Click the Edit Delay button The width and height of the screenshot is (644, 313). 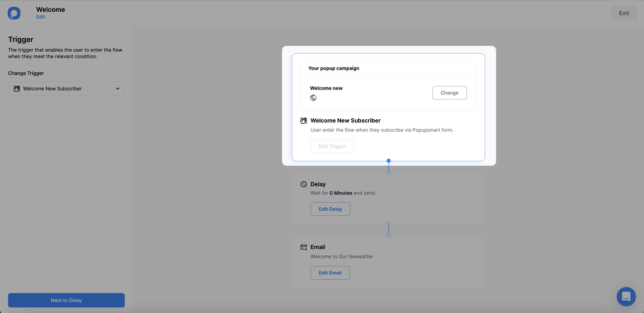(x=330, y=209)
